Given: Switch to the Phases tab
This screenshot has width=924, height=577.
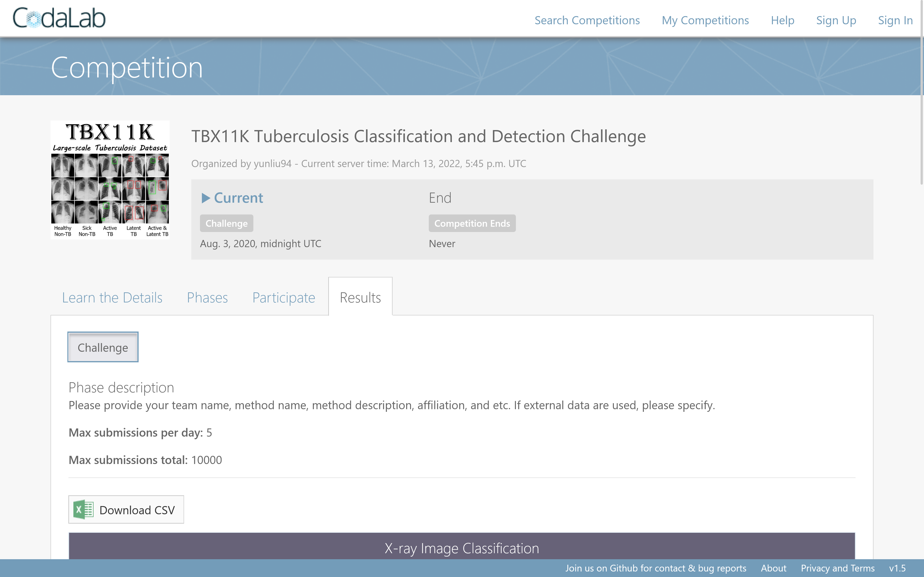Looking at the screenshot, I should pos(207,298).
